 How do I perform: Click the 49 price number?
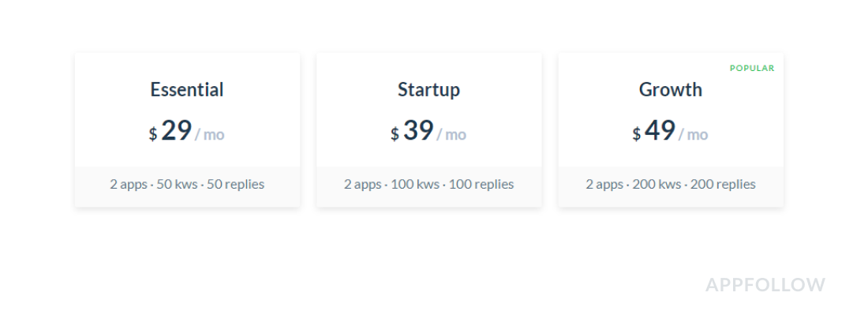[x=660, y=131]
